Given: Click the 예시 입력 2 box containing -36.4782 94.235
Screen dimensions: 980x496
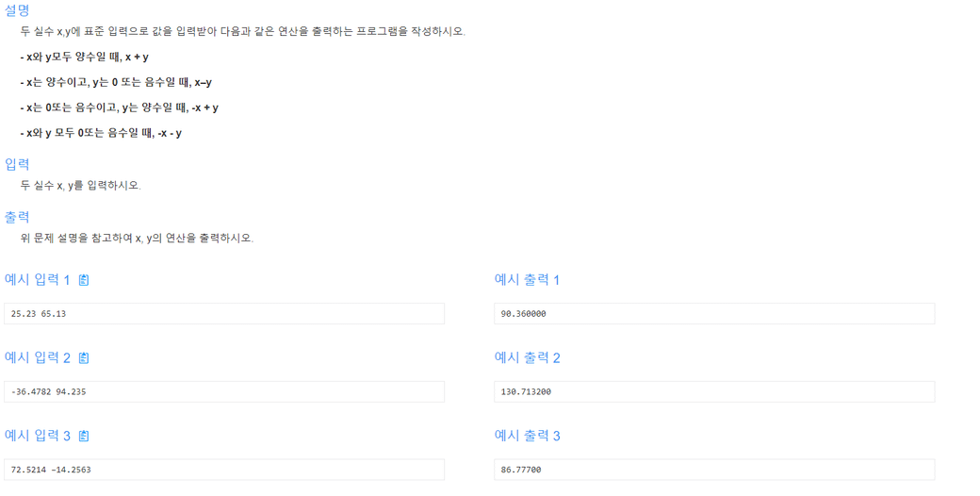Looking at the screenshot, I should (x=224, y=391).
